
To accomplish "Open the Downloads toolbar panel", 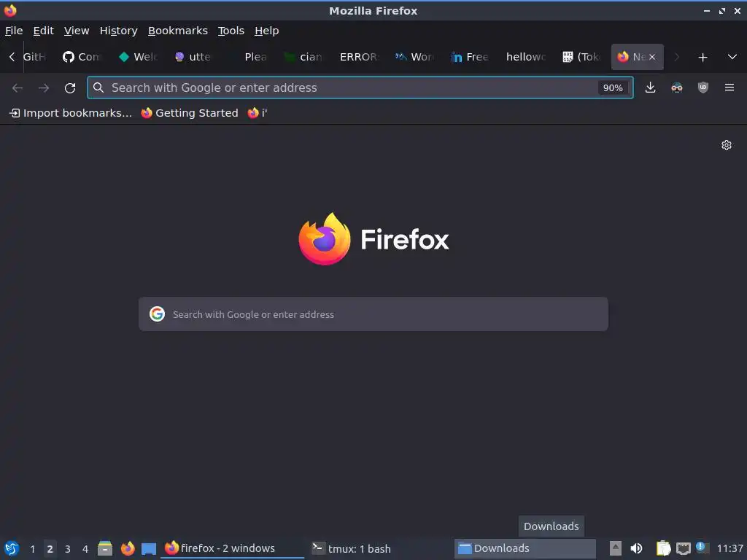I will [650, 87].
